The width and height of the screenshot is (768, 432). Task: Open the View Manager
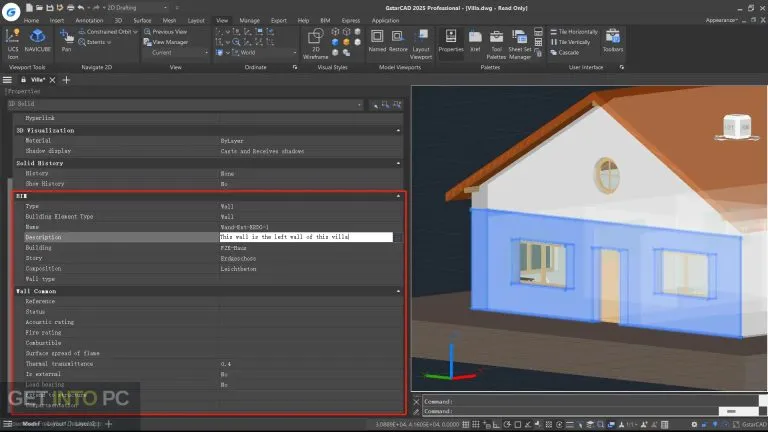click(166, 42)
